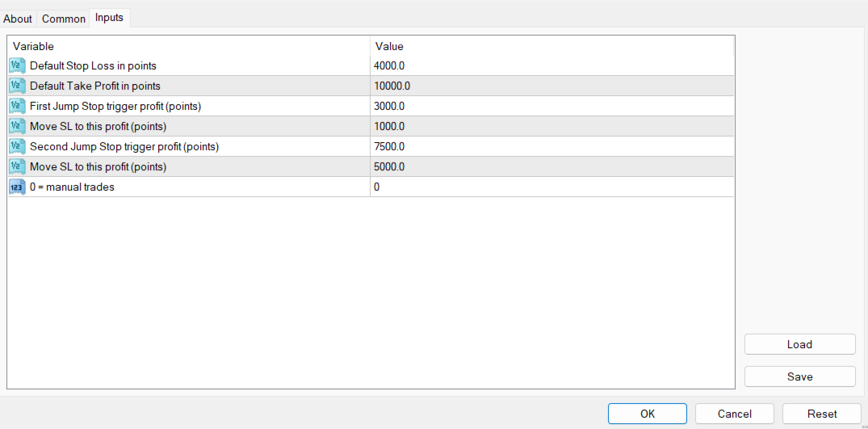Click the First Jump Stop trigger row icon
The image size is (868, 429).
(x=18, y=106)
